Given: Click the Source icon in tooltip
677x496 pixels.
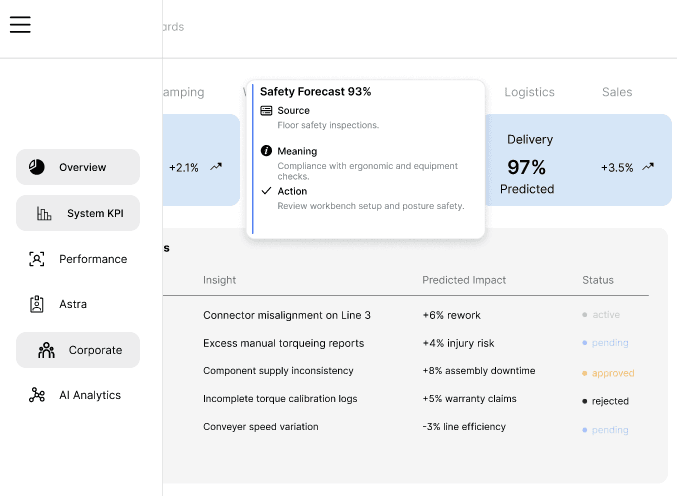Looking at the screenshot, I should coord(266,111).
